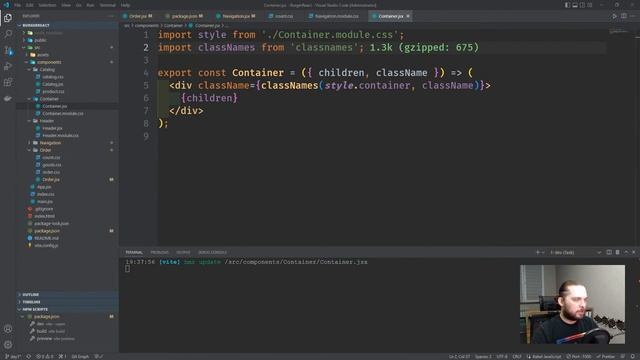Viewport: 640px width, 360px height.
Task: Kill the terminal with trash icon
Action: click(x=617, y=252)
